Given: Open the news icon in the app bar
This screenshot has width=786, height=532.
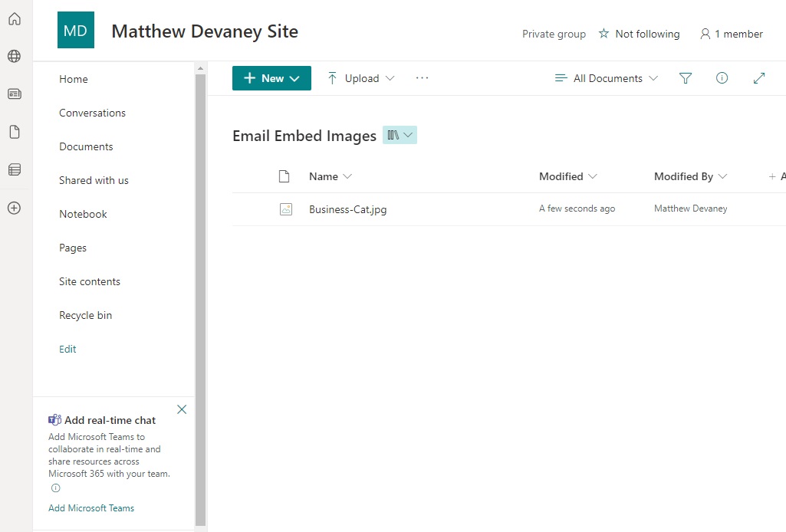Looking at the screenshot, I should [x=15, y=94].
